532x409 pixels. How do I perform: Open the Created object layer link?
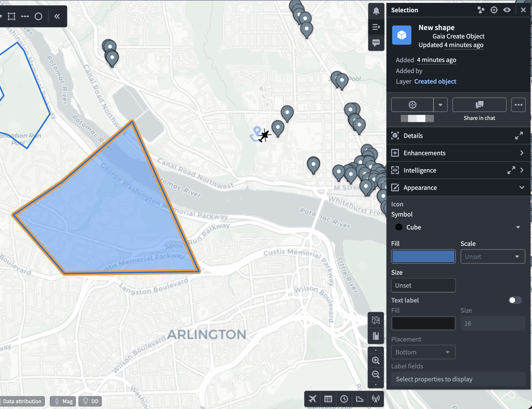(x=435, y=81)
